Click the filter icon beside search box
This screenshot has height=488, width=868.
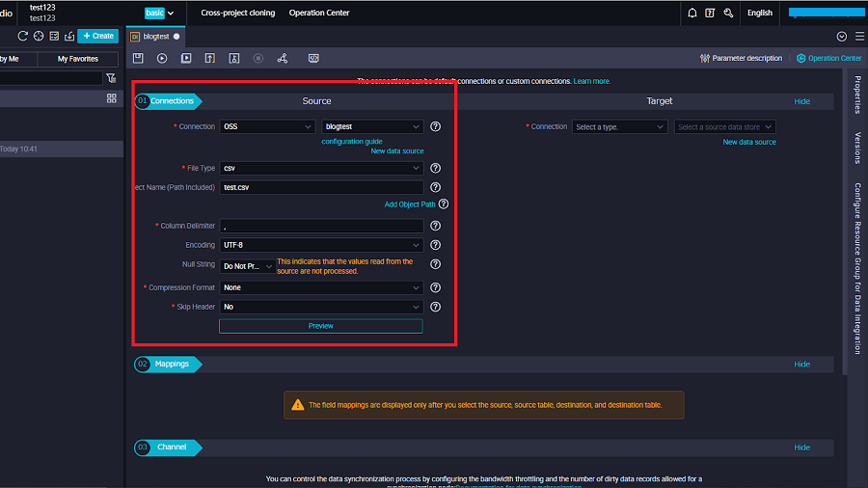111,78
